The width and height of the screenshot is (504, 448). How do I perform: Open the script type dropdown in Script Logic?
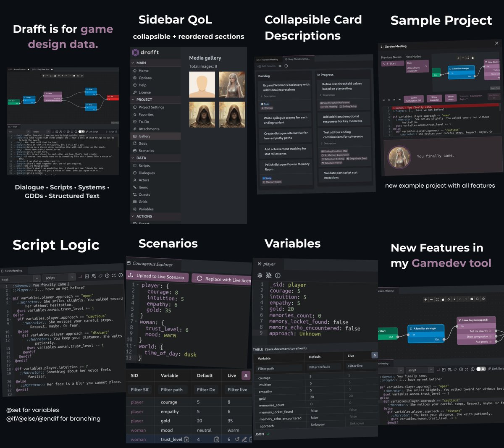click(x=60, y=278)
